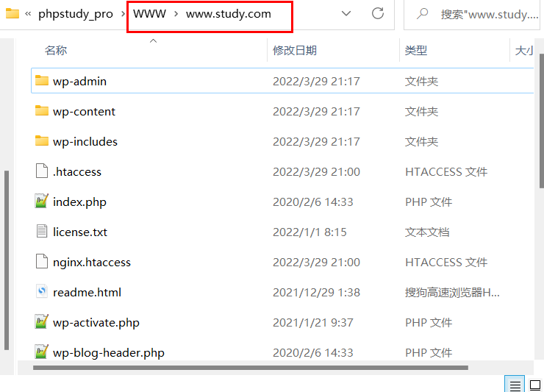Navigate to WWW folder in breadcrumb

[x=149, y=14]
